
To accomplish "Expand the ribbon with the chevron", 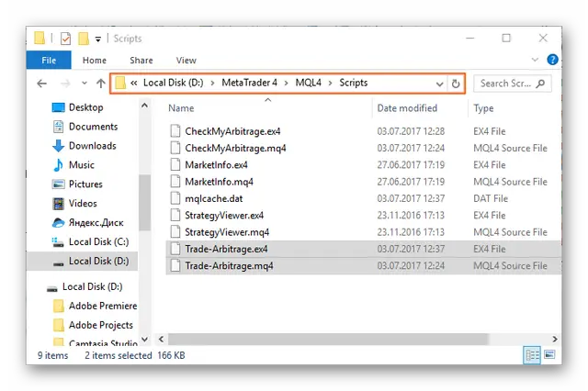I will (535, 60).
